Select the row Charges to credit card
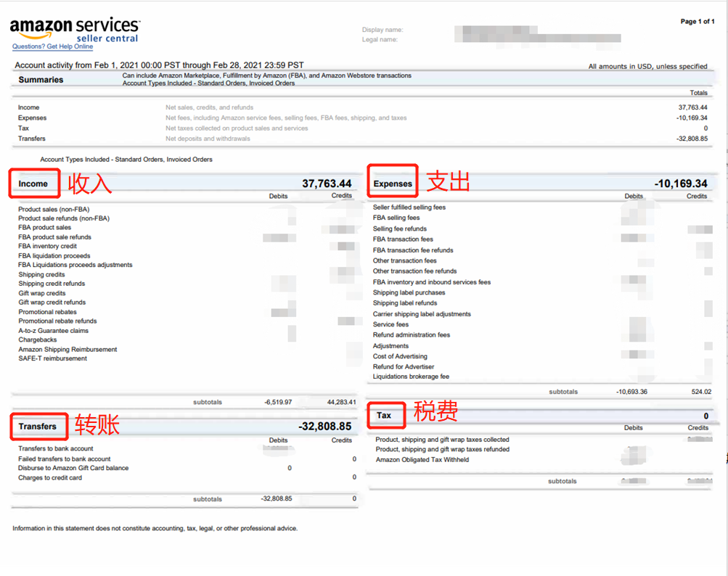This screenshot has height=576, width=728. pyautogui.click(x=49, y=478)
